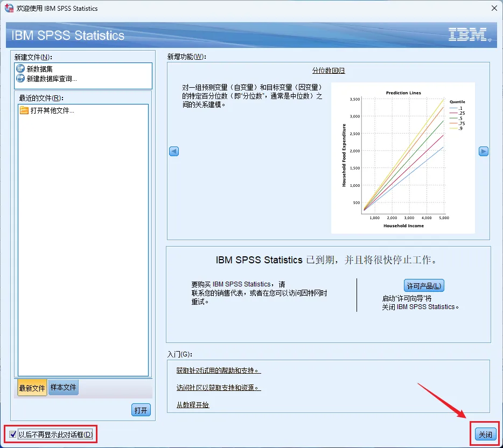
Task: Click the SPSS app icon in title bar
Action: click(x=9, y=8)
